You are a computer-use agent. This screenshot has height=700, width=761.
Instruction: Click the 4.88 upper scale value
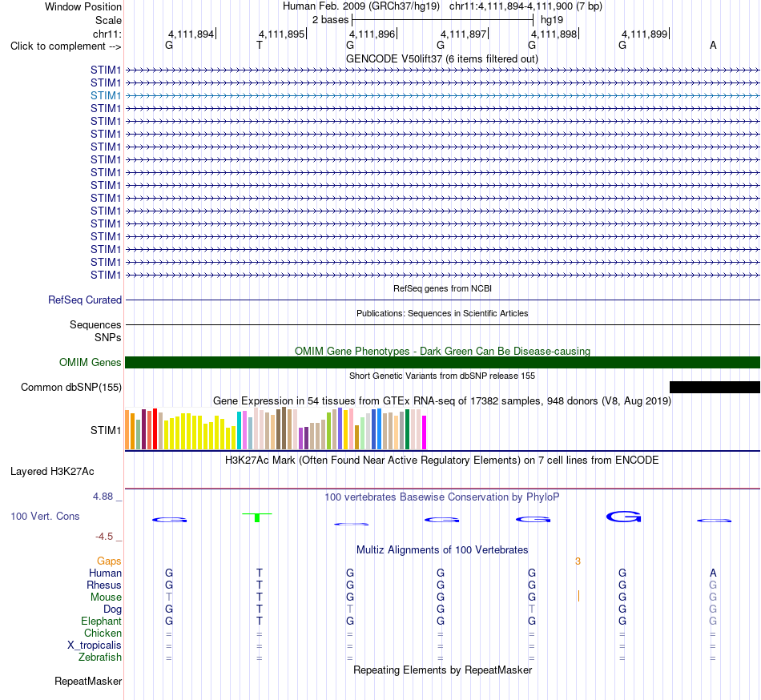tap(103, 497)
